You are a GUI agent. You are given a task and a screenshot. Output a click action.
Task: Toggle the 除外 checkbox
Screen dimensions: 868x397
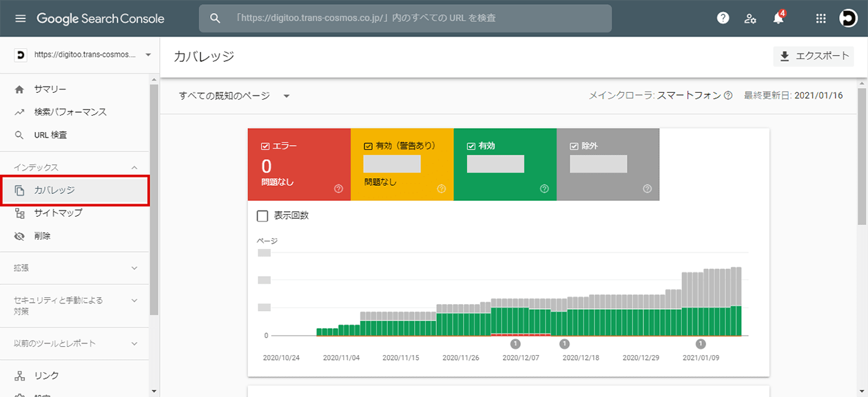574,146
